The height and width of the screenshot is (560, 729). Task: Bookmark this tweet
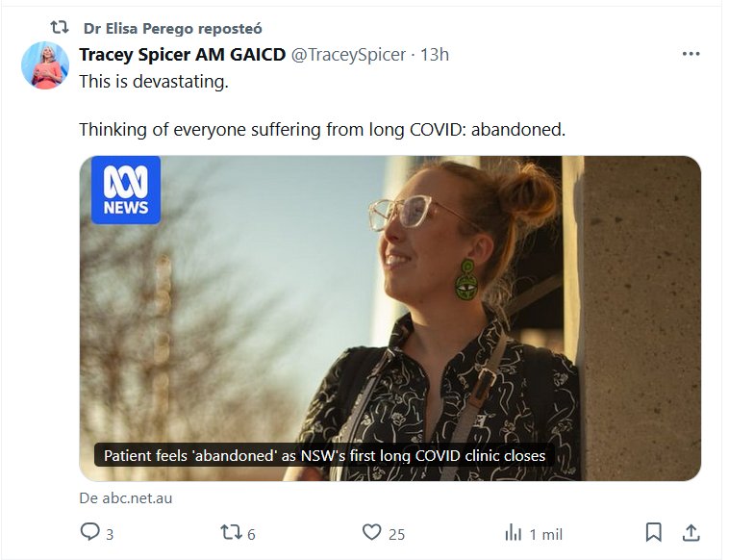[653, 532]
